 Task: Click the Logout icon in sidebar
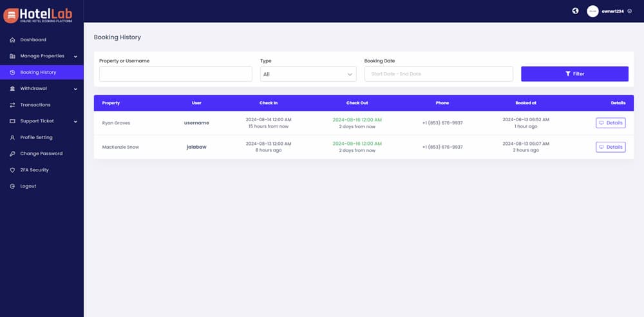[12, 186]
